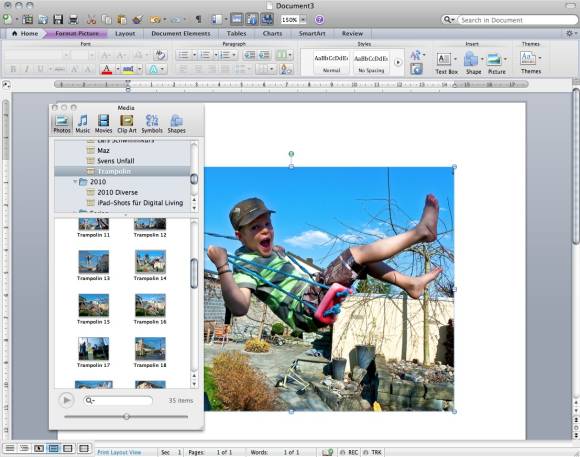Click the New from template icon
This screenshot has height=457, width=580.
coord(28,19)
